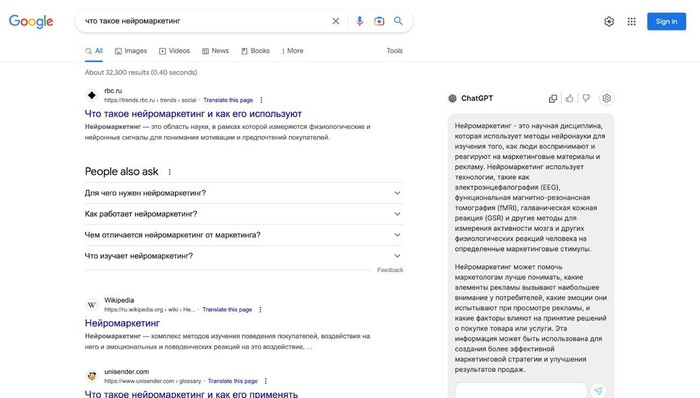700x398 pixels.
Task: Clear the search box text
Action: pyautogui.click(x=336, y=21)
